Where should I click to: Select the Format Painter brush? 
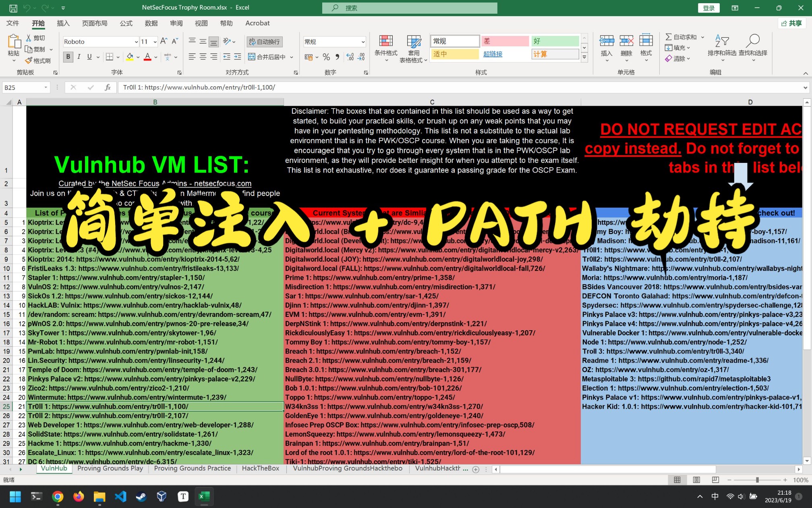29,60
